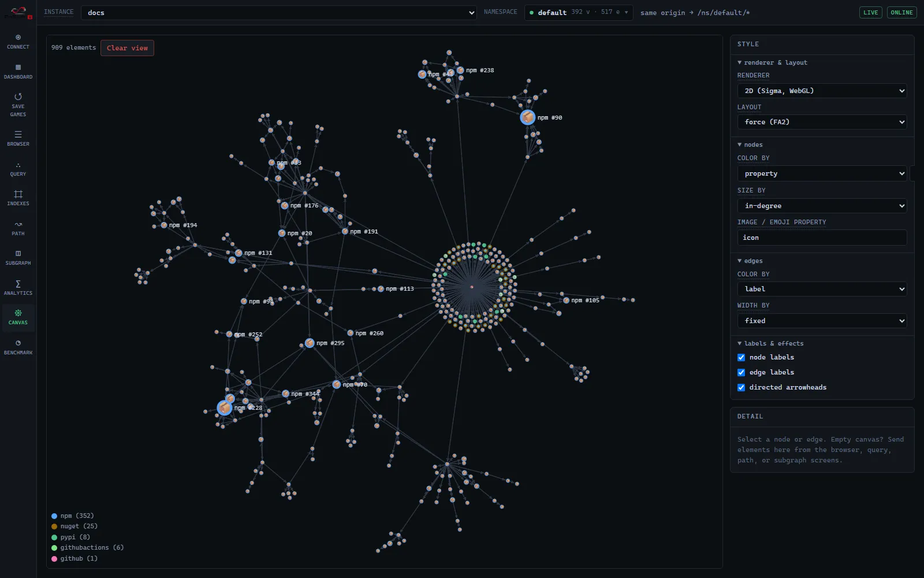The width and height of the screenshot is (924, 578).
Task: Select the npm #238 package node
Action: [460, 70]
